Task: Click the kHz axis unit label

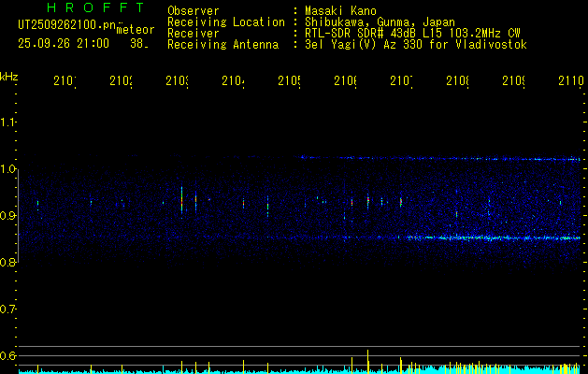Action: coord(8,78)
